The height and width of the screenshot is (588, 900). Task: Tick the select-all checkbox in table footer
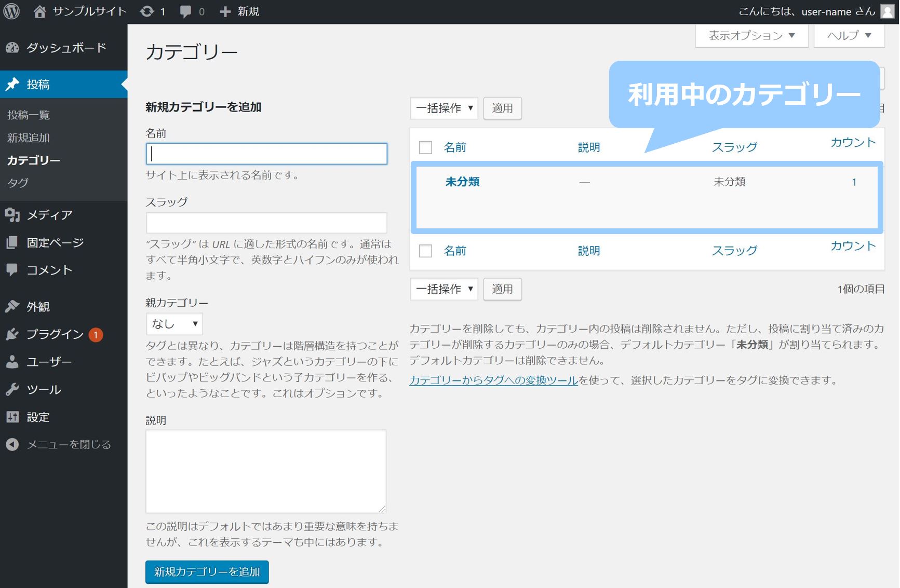point(425,251)
